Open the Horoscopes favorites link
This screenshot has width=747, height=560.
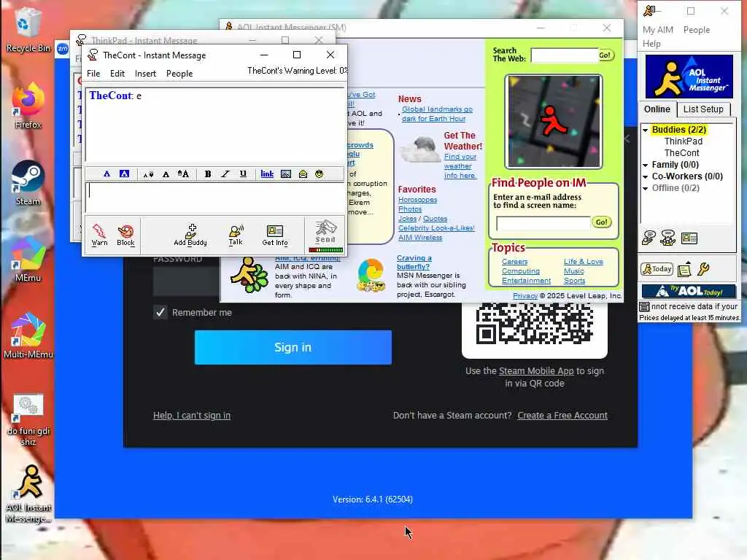click(417, 200)
